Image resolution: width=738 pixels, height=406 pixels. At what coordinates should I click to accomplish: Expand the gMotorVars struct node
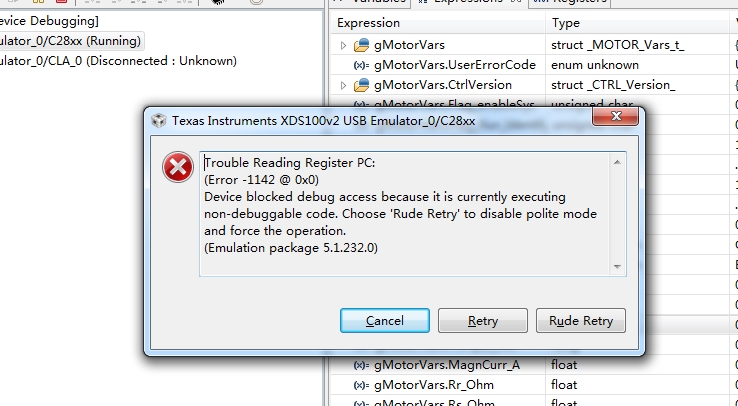(343, 45)
